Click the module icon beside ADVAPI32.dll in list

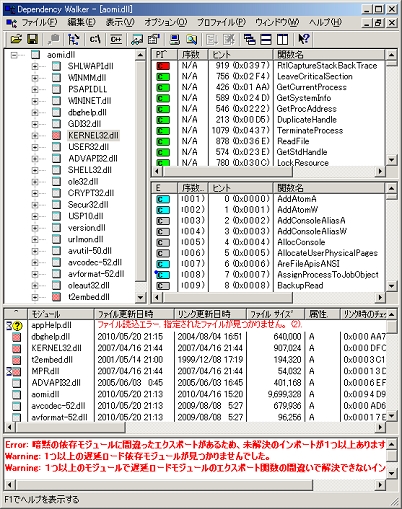point(16,383)
